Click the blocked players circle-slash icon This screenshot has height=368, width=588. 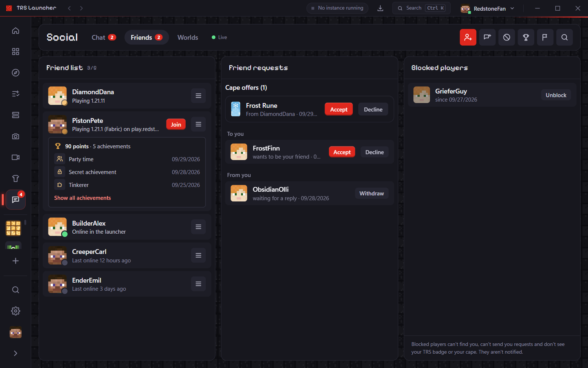click(x=506, y=37)
